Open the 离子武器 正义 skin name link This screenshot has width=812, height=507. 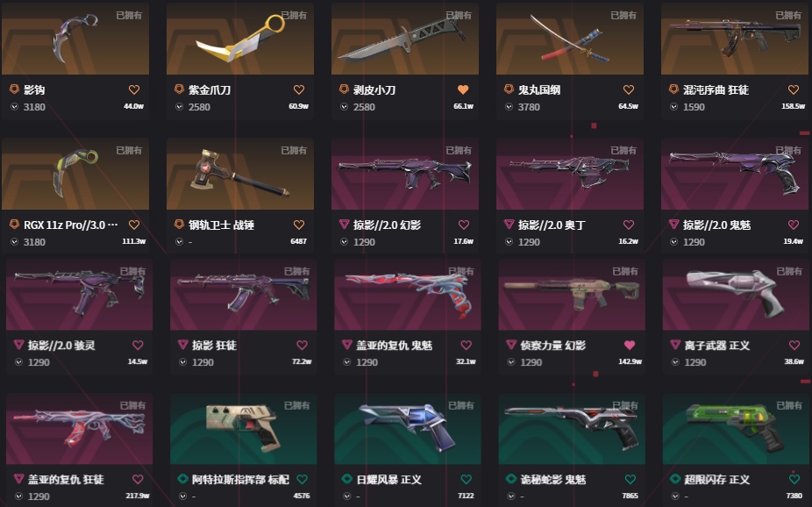point(716,346)
